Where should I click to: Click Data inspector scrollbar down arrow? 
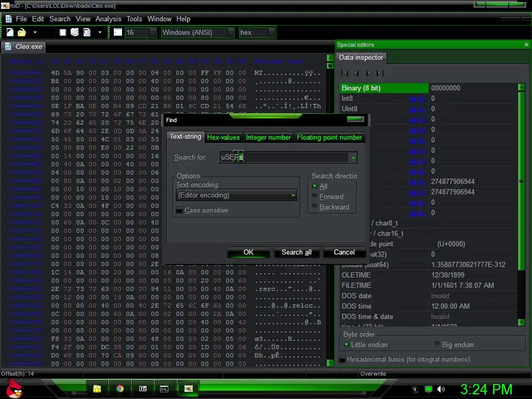click(522, 322)
